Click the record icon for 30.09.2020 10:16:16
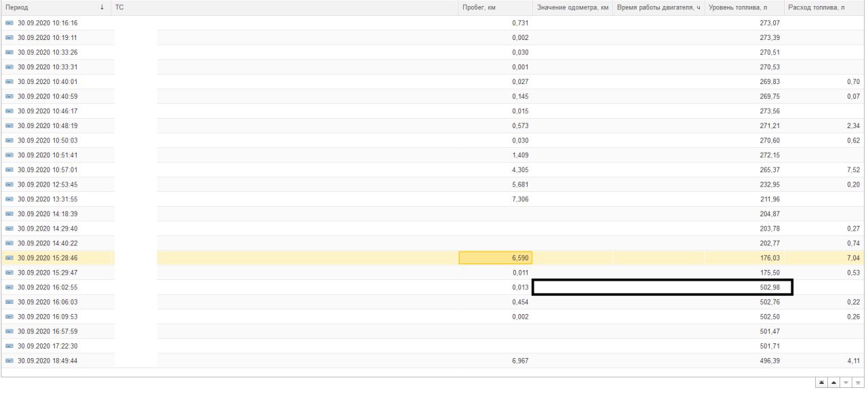 point(9,22)
